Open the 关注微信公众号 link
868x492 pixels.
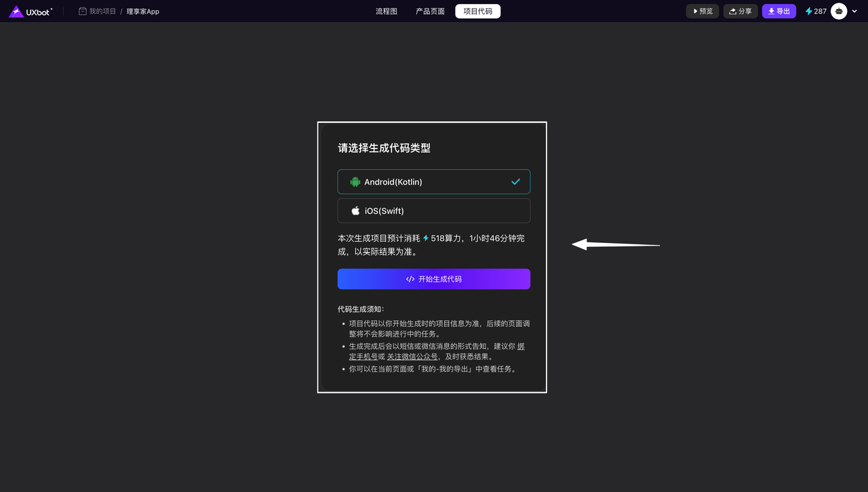(412, 357)
